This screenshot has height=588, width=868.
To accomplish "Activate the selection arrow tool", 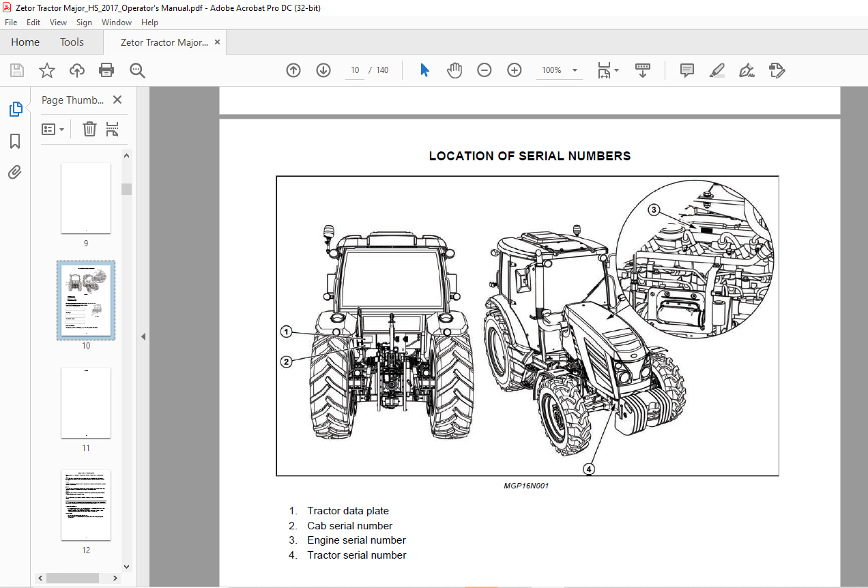I will click(x=424, y=70).
